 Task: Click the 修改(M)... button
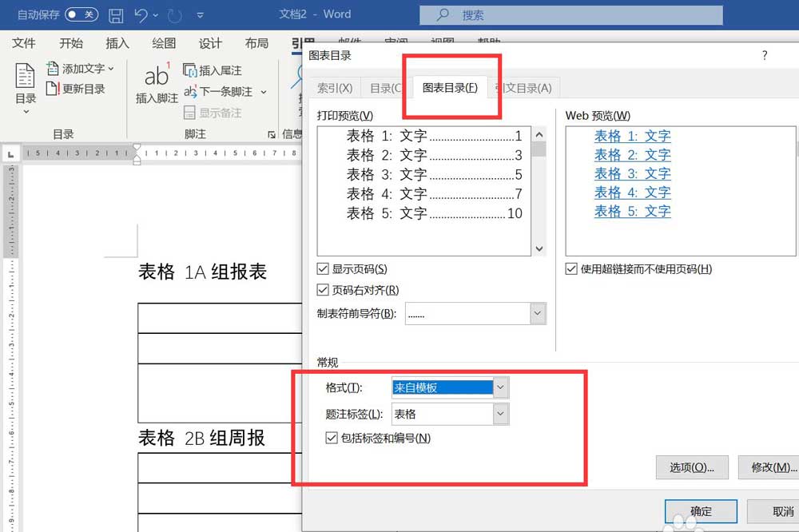point(769,467)
